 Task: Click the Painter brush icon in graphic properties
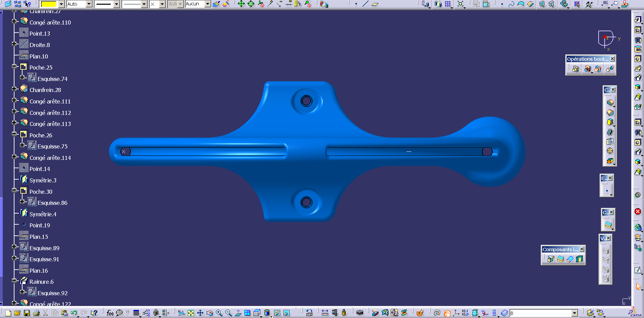pyautogui.click(x=216, y=4)
